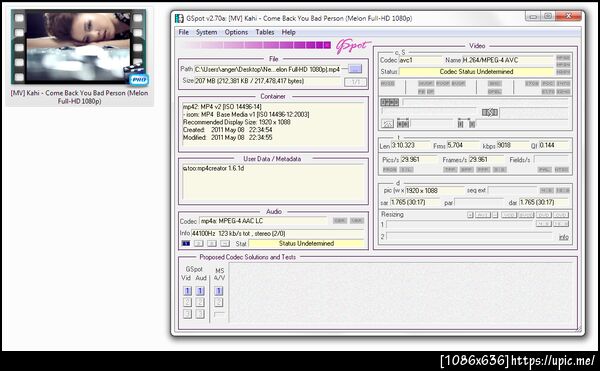Viewport: 600px width, 371px height.
Task: Click the GSpot icon in the title bar
Action: pos(179,18)
